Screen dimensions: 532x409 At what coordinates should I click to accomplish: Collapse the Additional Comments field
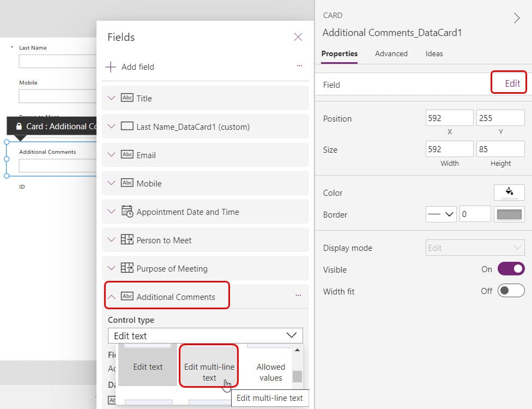coord(111,297)
